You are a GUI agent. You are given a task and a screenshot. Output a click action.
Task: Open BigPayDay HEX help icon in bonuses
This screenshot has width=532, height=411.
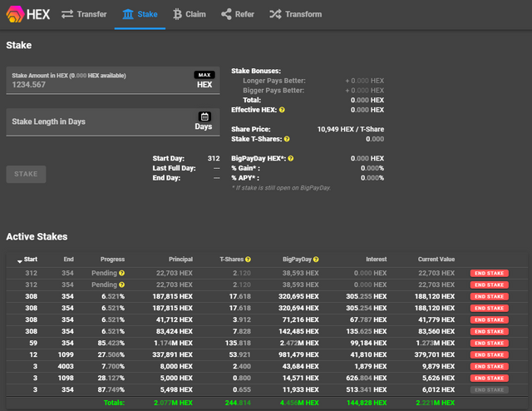click(x=291, y=158)
